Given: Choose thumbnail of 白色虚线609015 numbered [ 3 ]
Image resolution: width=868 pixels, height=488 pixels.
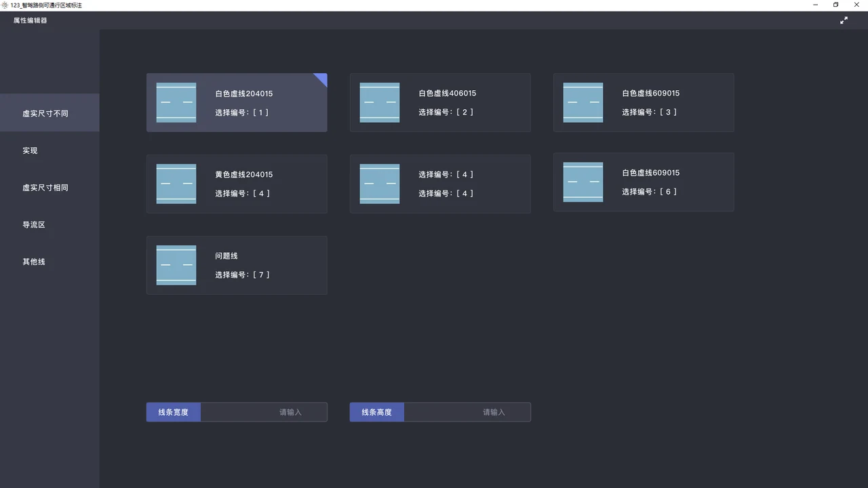Looking at the screenshot, I should click(x=583, y=102).
